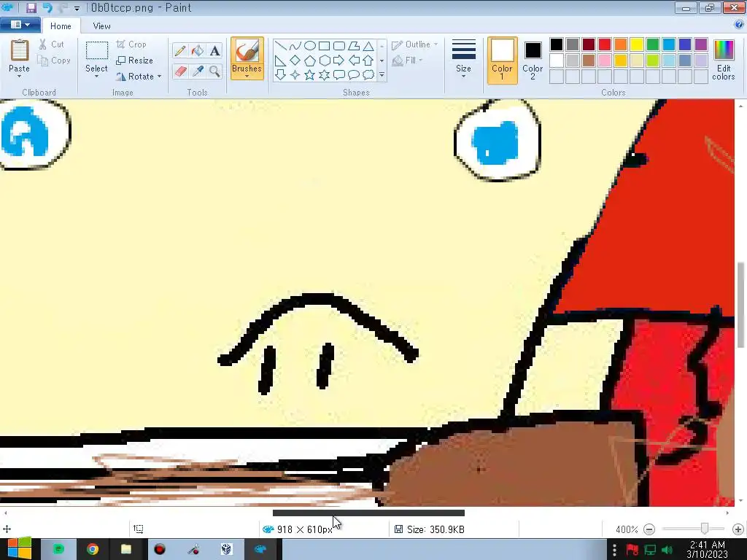Open Edit colors dialog

[x=723, y=61]
